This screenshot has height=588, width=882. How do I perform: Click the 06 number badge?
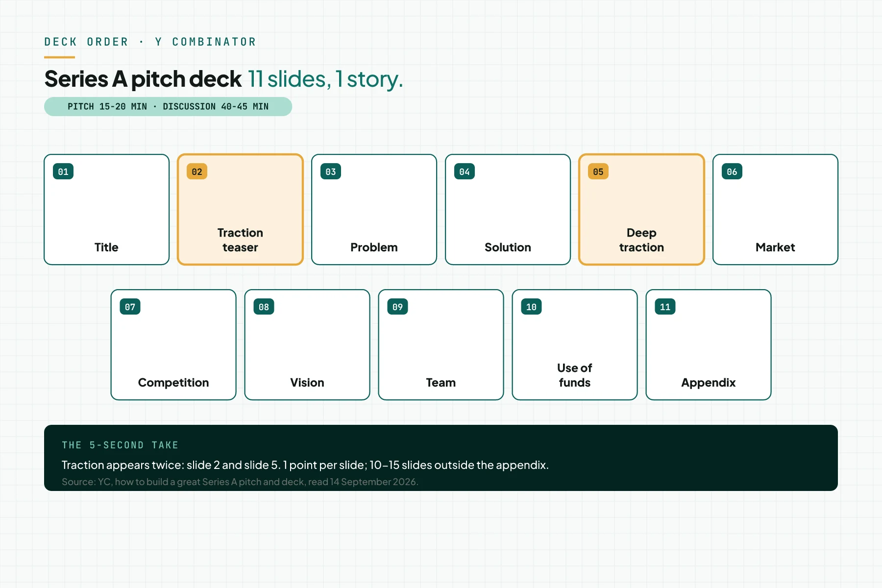[x=732, y=171]
